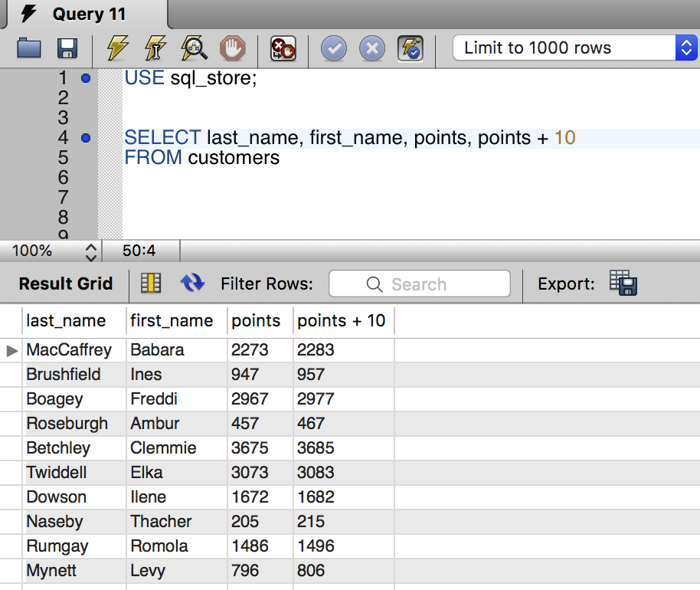Image resolution: width=700 pixels, height=590 pixels.
Task: Click value 2977 cell
Action: click(x=344, y=399)
